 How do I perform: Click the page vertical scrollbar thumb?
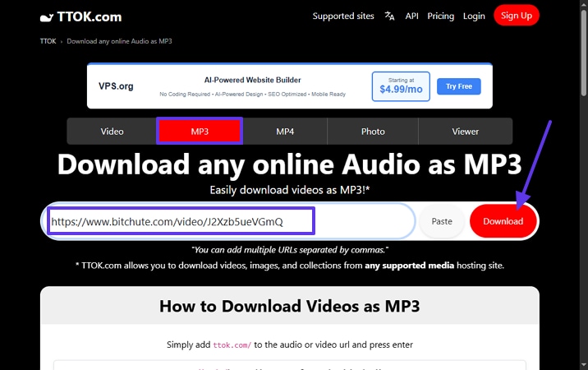point(584,53)
